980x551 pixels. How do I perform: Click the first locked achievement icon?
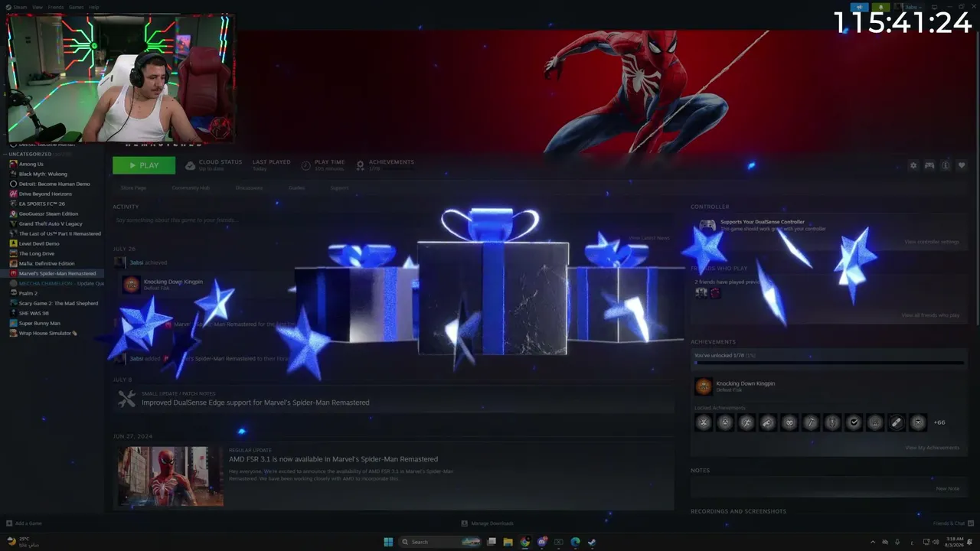pos(703,422)
